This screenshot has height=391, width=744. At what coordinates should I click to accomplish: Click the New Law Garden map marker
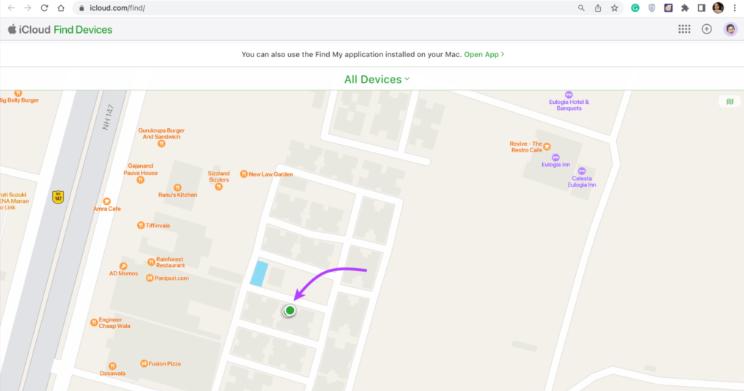pos(243,174)
